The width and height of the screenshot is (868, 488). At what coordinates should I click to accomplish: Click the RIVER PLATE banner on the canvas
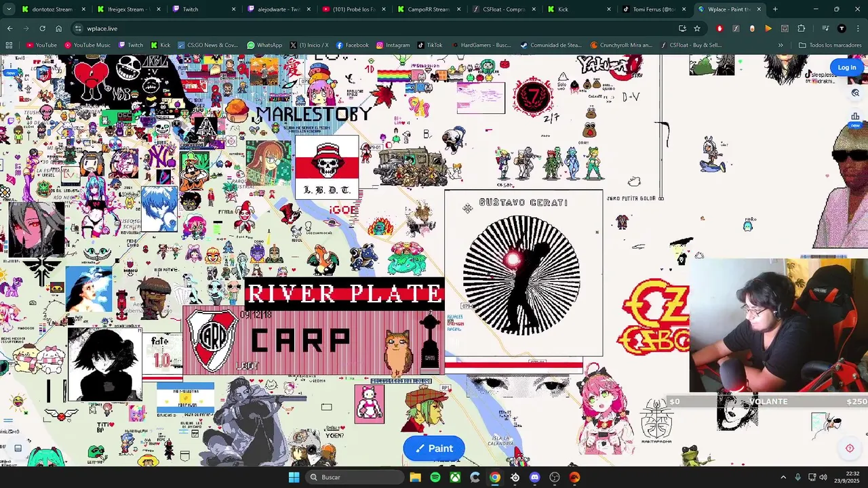tap(344, 293)
